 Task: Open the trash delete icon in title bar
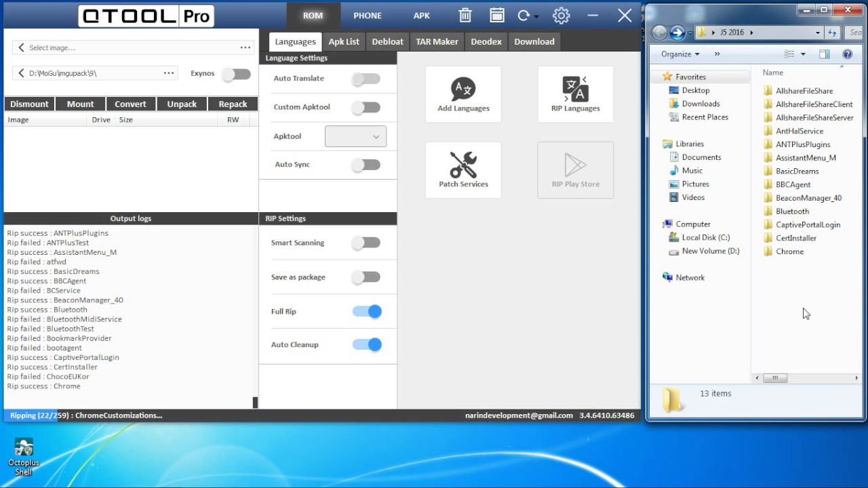tap(465, 16)
